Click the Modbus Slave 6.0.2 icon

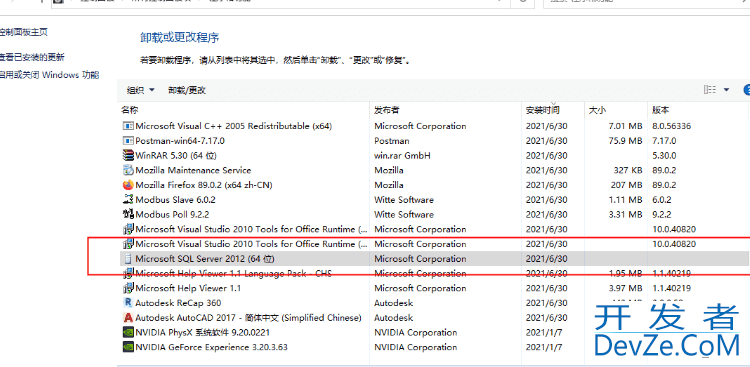coord(128,200)
